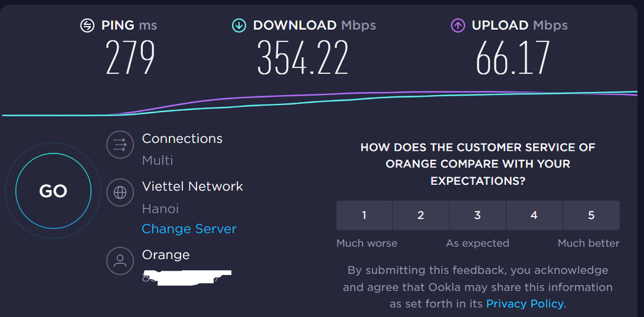Click the Orange provider name
Image resolution: width=644 pixels, height=317 pixels.
[166, 255]
